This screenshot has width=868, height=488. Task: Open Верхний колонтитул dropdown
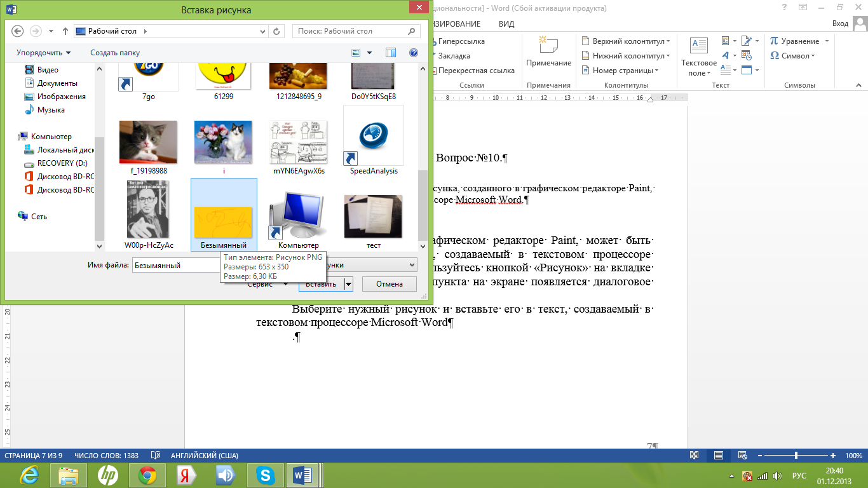[x=625, y=41]
